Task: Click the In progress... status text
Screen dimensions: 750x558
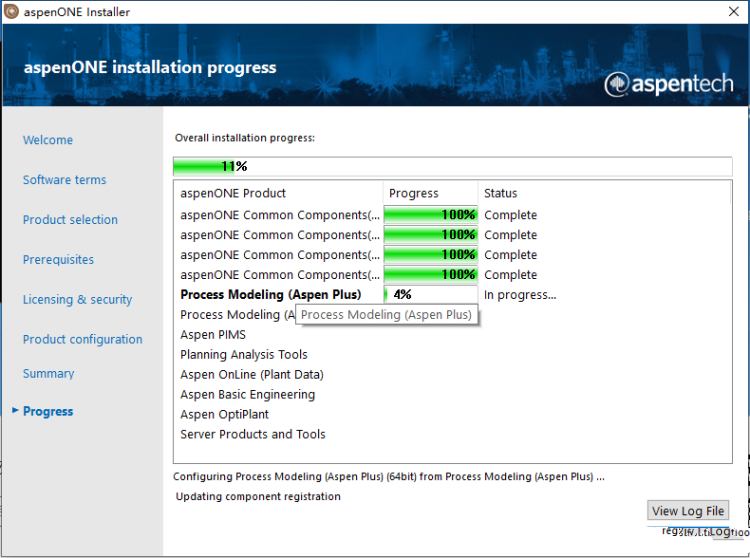Action: (520, 295)
